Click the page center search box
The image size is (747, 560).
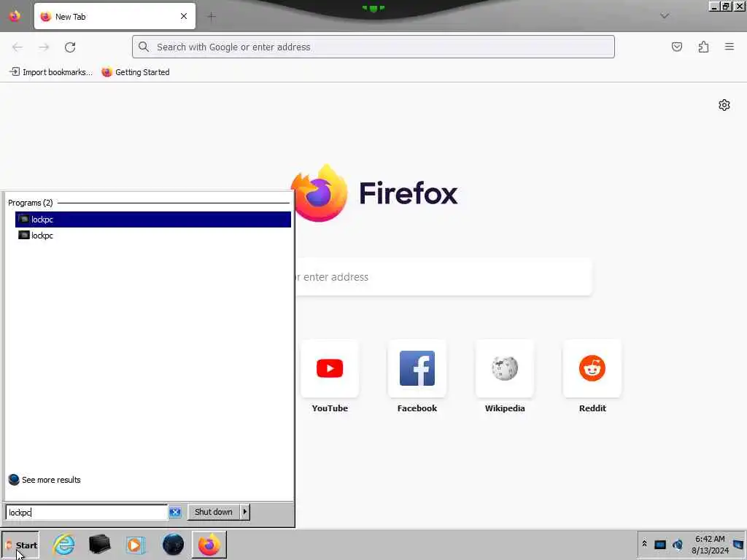(444, 276)
